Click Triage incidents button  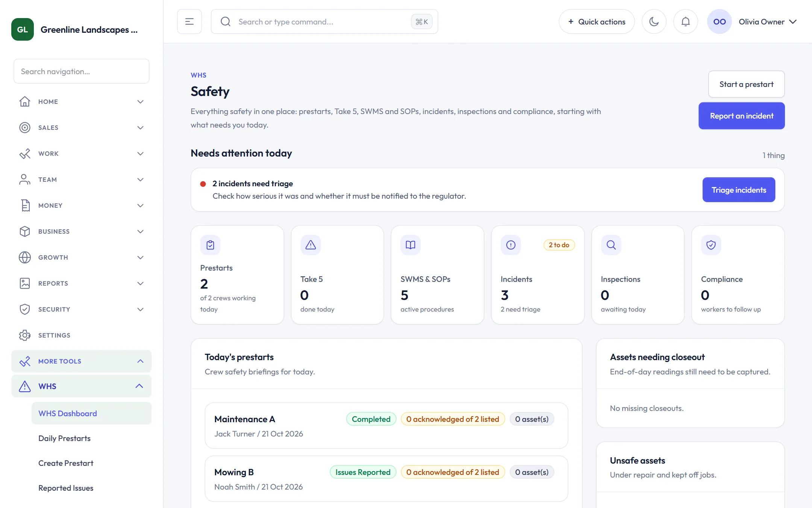pos(739,190)
